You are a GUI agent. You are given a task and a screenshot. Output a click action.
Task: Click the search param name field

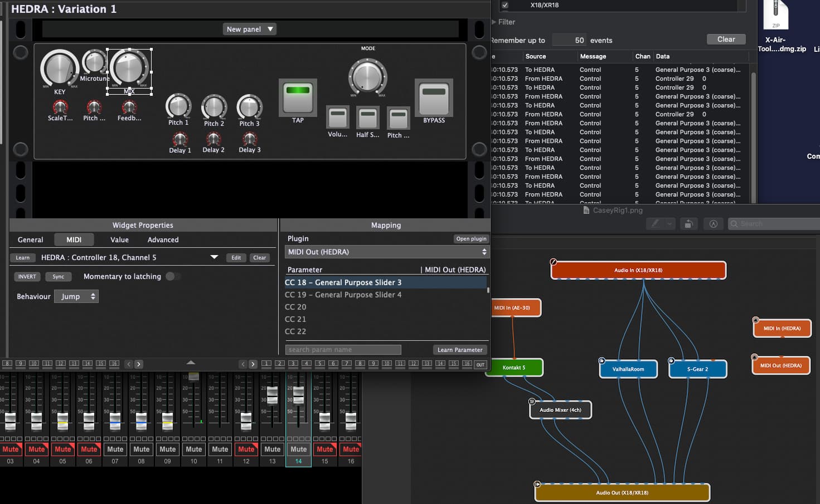click(343, 350)
